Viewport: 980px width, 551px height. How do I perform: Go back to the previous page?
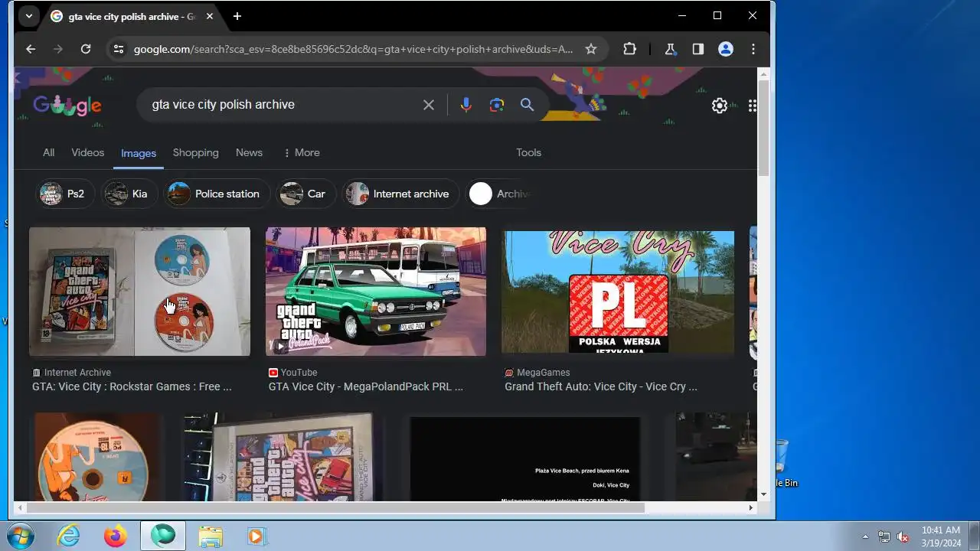point(31,49)
